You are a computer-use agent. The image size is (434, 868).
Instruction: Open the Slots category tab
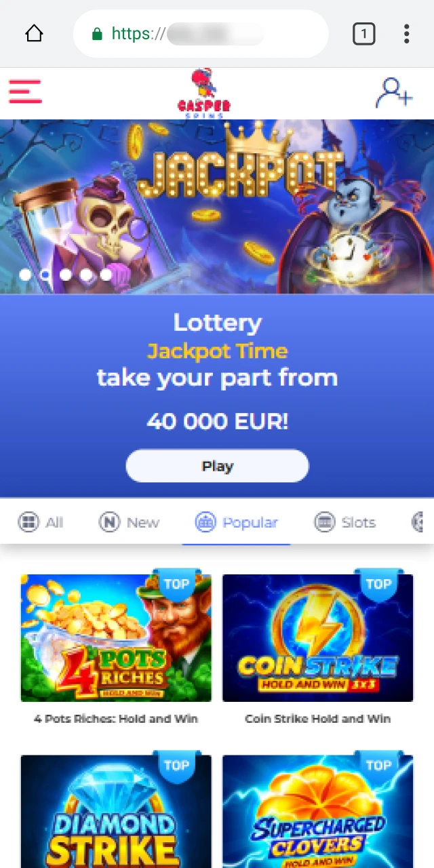tap(344, 522)
